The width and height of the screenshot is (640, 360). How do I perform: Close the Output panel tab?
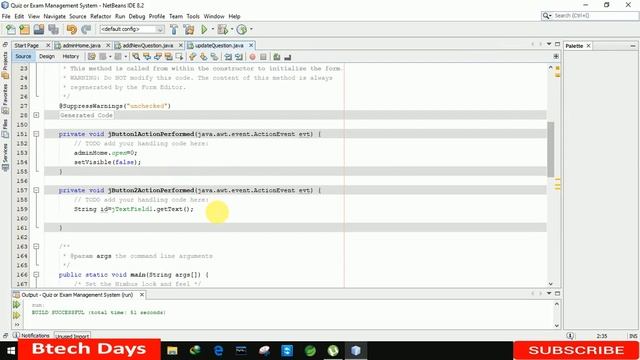(142, 295)
